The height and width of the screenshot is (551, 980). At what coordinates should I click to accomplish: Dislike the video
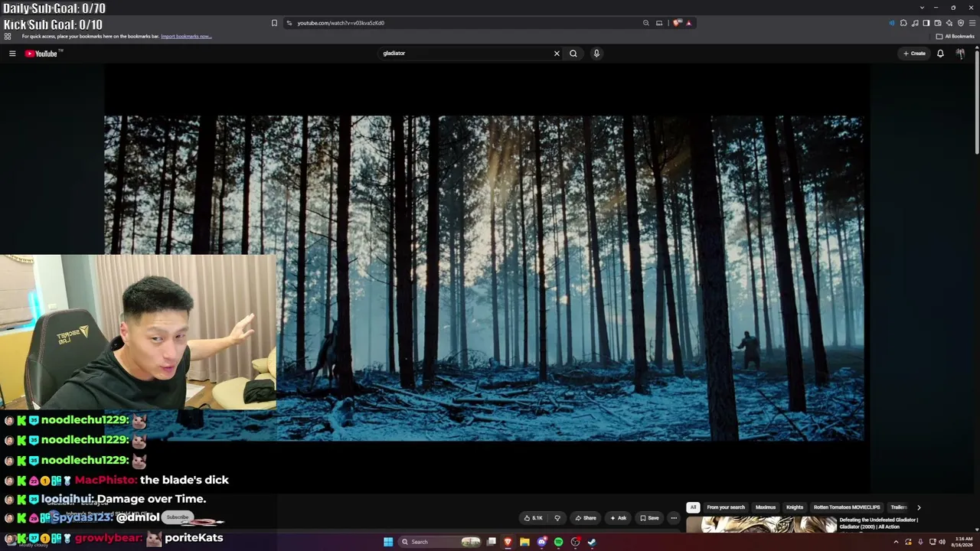coord(557,518)
